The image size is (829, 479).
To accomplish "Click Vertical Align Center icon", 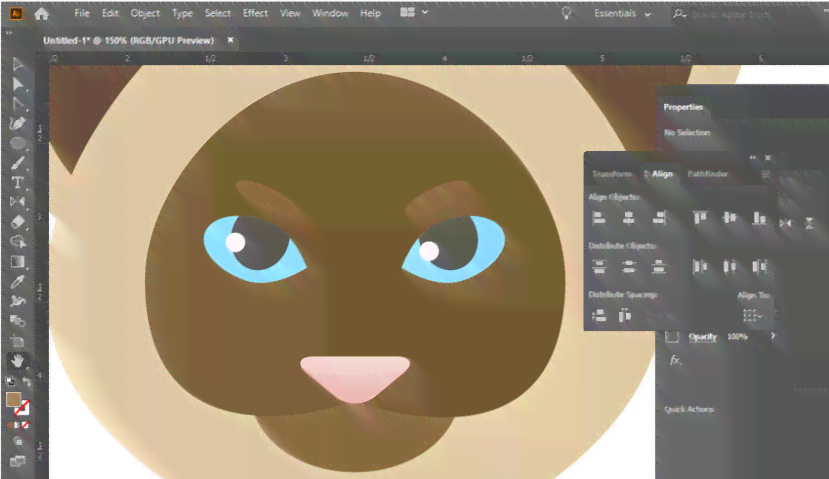I will point(730,217).
